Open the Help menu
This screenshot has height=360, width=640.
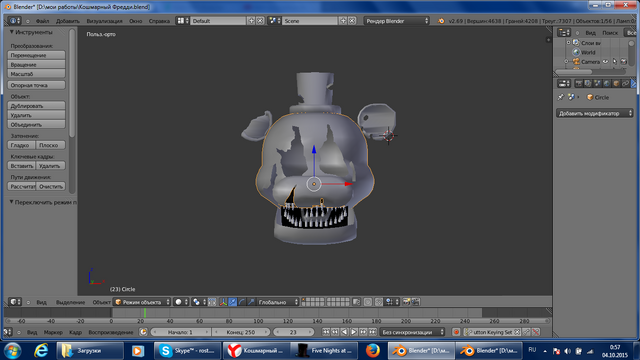(x=159, y=21)
